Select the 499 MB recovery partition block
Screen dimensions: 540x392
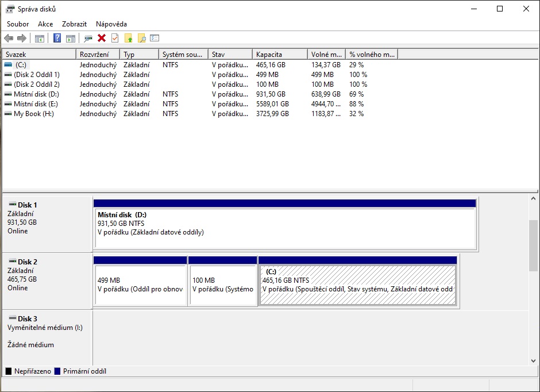[140, 285]
